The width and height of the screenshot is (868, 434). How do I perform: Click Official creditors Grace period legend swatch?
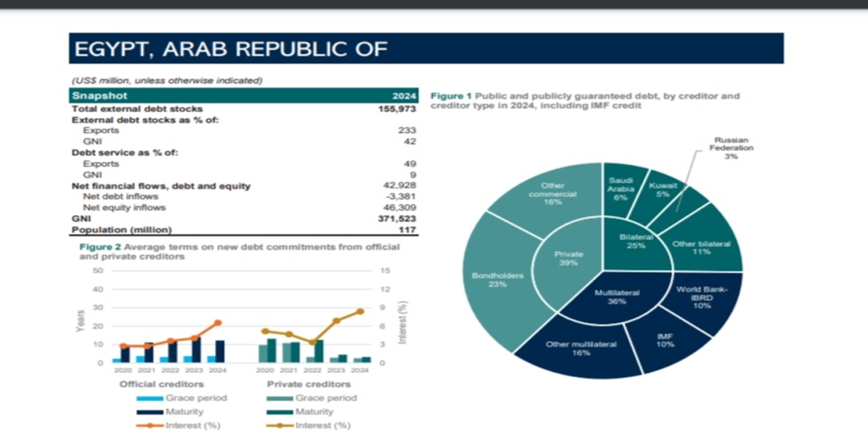145,398
